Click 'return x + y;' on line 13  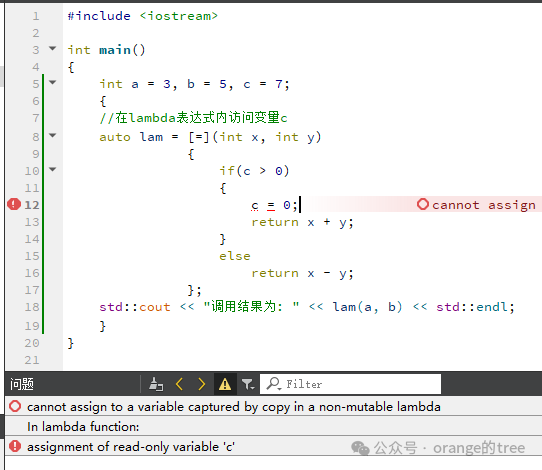[302, 222]
